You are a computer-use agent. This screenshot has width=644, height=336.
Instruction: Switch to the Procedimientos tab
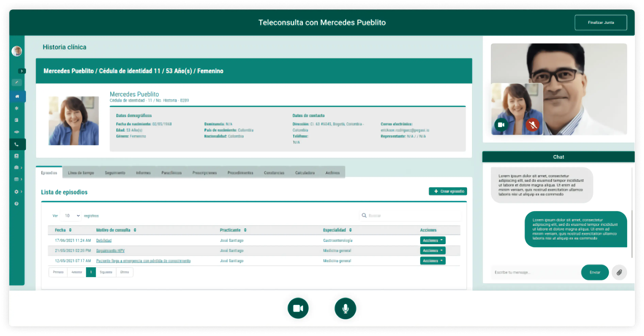click(240, 173)
